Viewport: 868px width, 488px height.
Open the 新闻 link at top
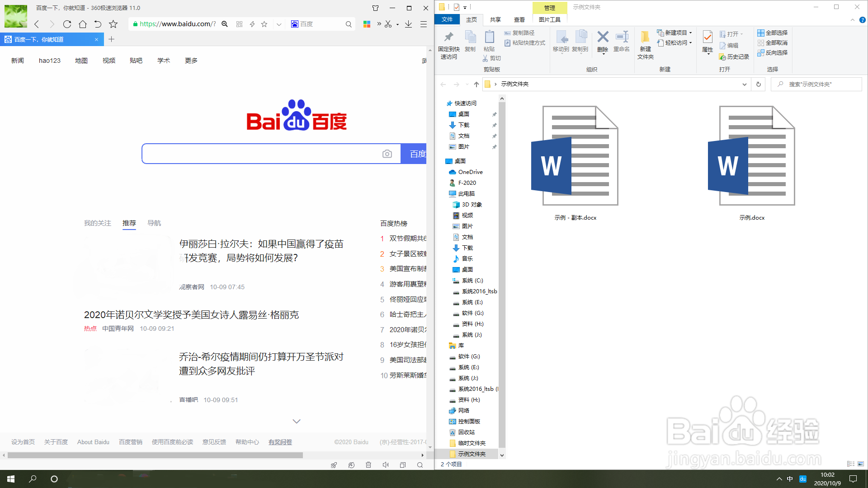point(18,61)
